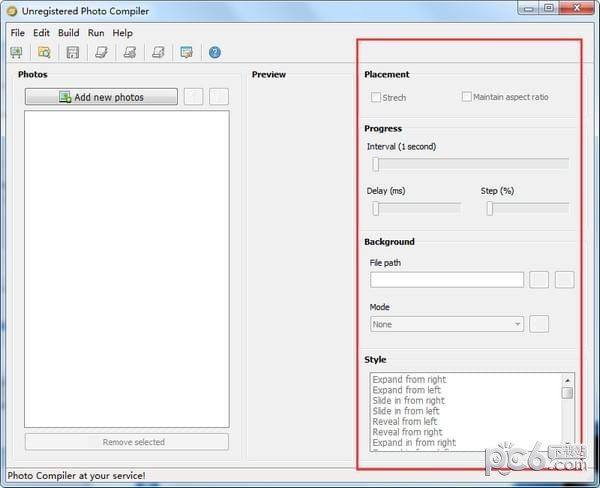Click the open folder with magnifier toolbar icon
Viewport: 600px width, 488px height.
pyautogui.click(x=44, y=52)
